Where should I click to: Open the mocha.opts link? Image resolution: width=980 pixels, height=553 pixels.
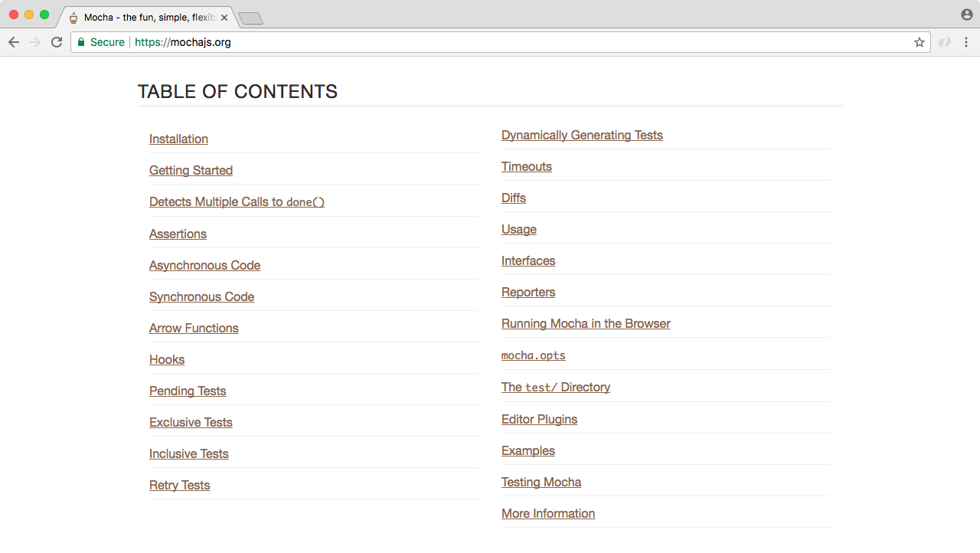533,355
